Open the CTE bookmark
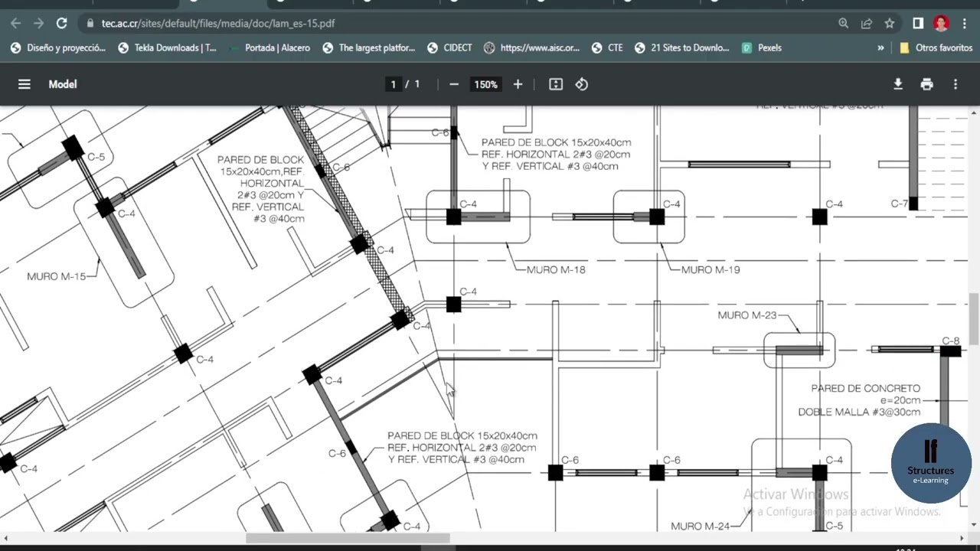This screenshot has width=980, height=551. tap(607, 47)
